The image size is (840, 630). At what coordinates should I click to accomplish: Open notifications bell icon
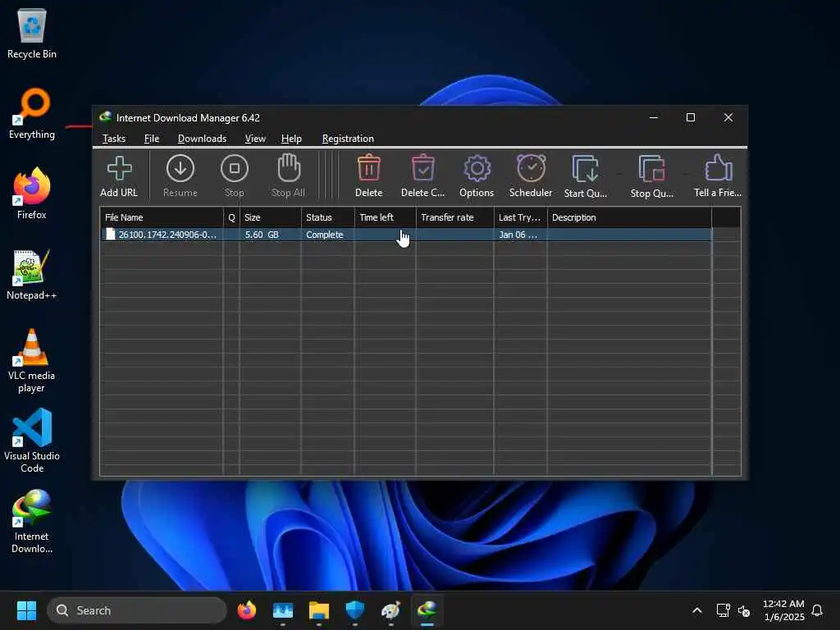(817, 610)
